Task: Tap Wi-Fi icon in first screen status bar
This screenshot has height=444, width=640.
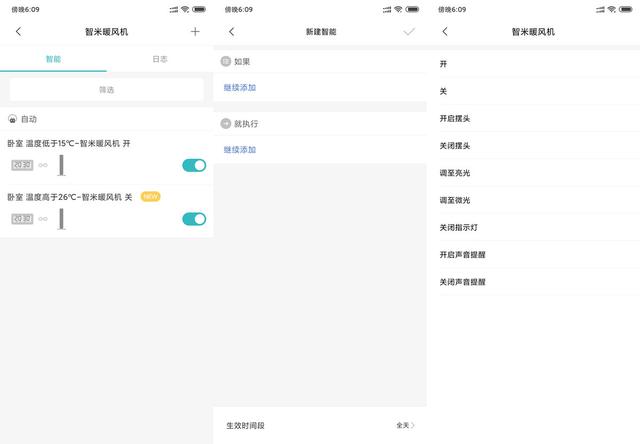Action: [185, 9]
